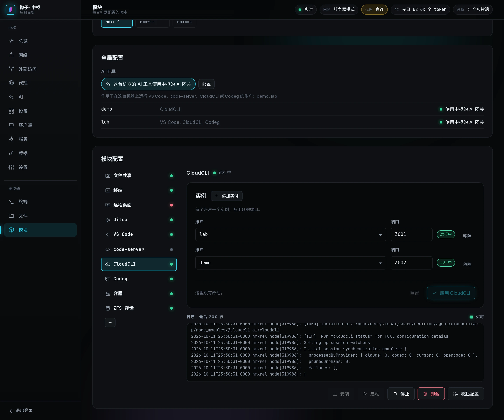The image size is (504, 420).
Task: Click the 文件 folder icon in sidebar
Action: [11, 216]
